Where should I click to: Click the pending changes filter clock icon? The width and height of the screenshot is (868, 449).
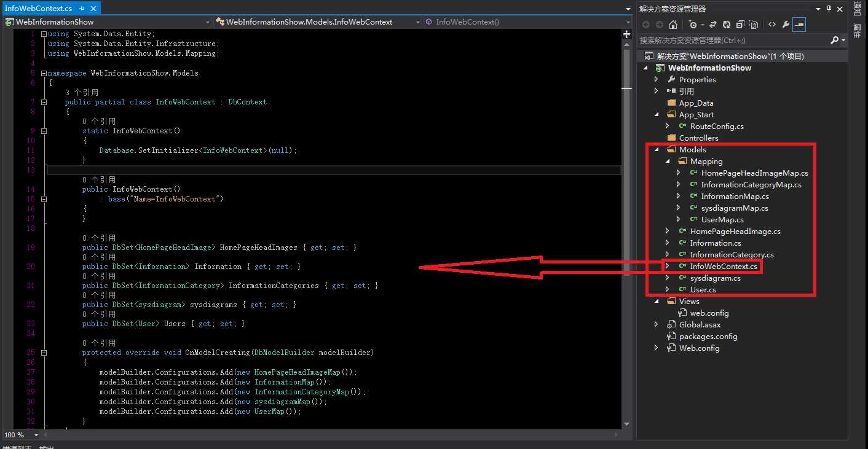click(x=693, y=25)
